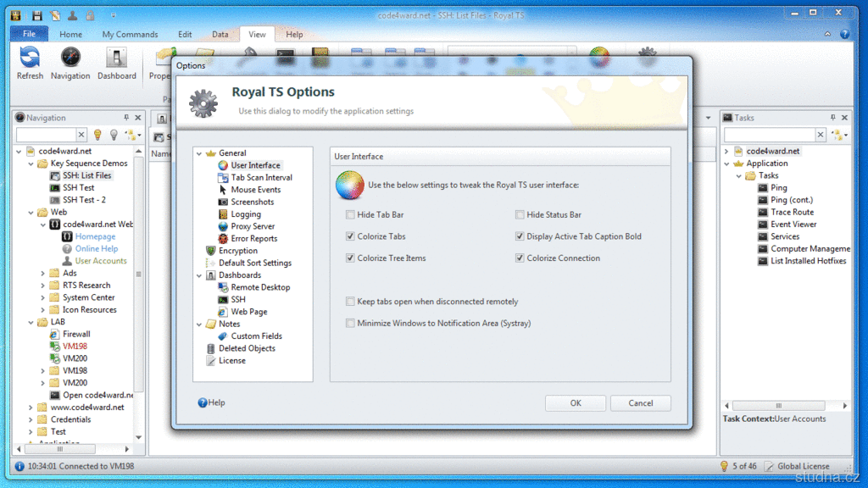Open the Data ribbon tab
The height and width of the screenshot is (488, 868).
220,34
